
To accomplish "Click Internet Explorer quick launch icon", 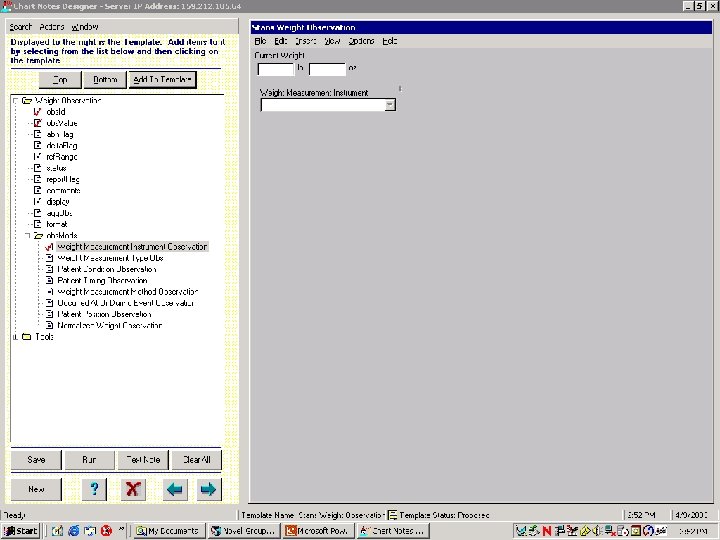I will (x=73, y=531).
